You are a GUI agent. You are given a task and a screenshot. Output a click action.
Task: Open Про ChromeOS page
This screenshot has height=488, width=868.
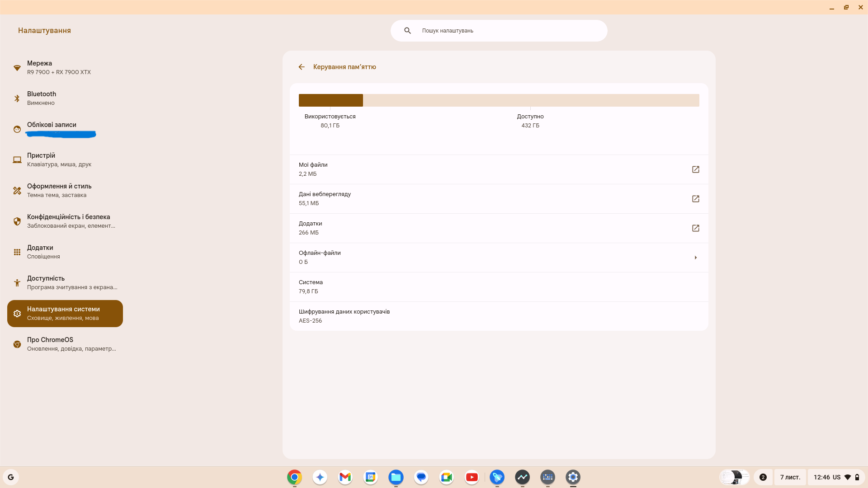pyautogui.click(x=66, y=344)
